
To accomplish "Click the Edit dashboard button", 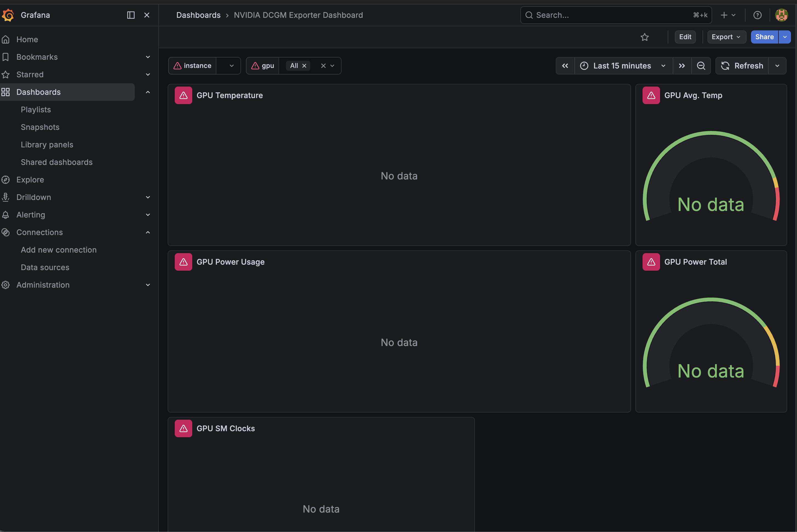I will click(x=685, y=37).
